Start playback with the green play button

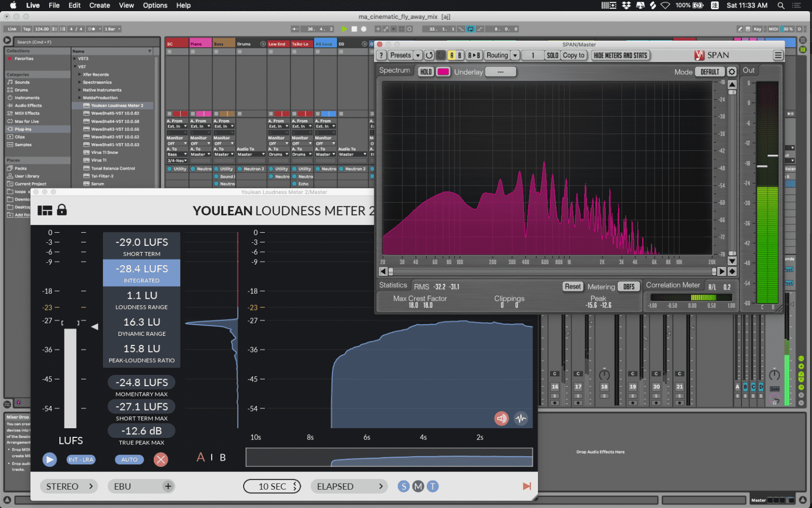pyautogui.click(x=345, y=29)
